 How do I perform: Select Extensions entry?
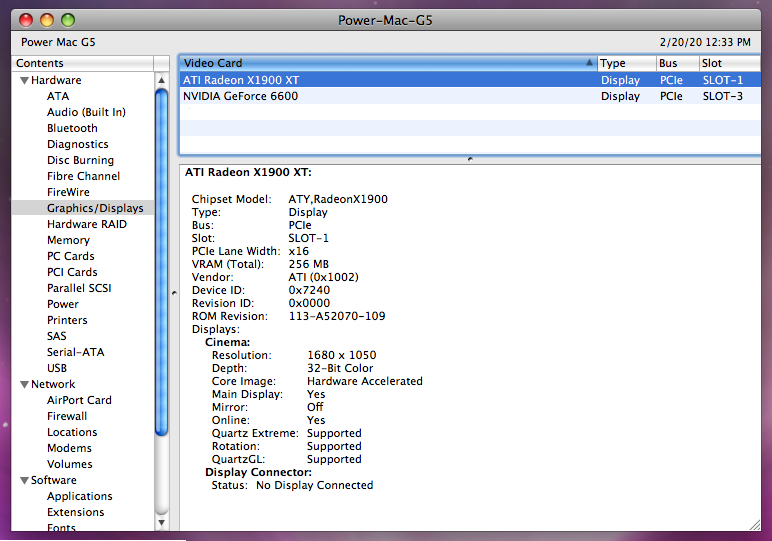(75, 512)
